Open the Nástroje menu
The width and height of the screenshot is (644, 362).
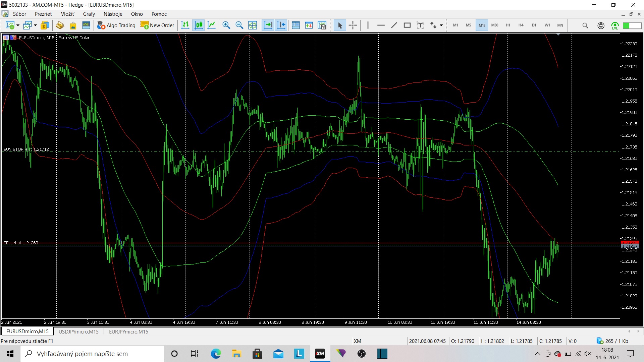click(x=113, y=14)
